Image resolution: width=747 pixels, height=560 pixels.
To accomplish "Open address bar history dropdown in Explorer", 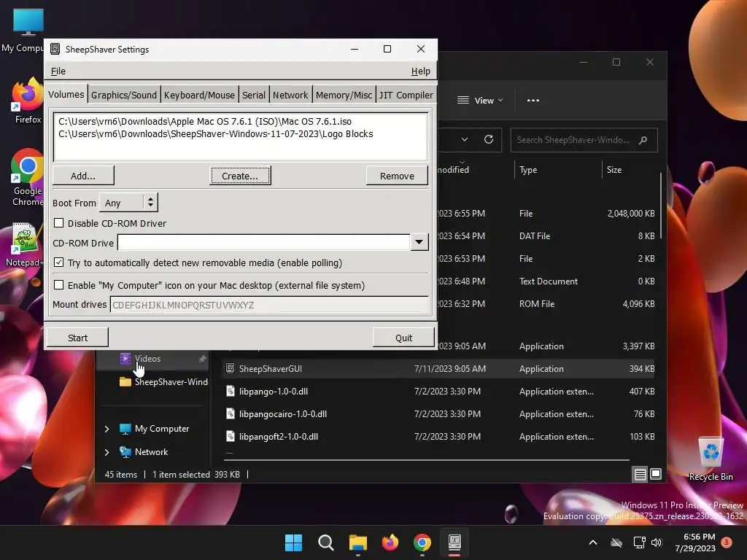I will tap(465, 139).
